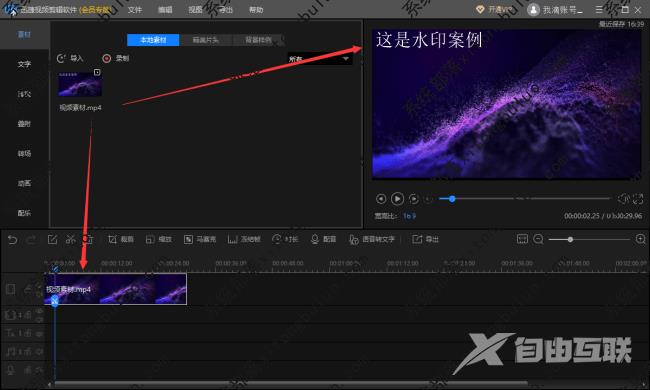Image resolution: width=650 pixels, height=390 pixels.
Task: Select the 视频素材.mp4 clip on the timeline
Action: (115, 289)
